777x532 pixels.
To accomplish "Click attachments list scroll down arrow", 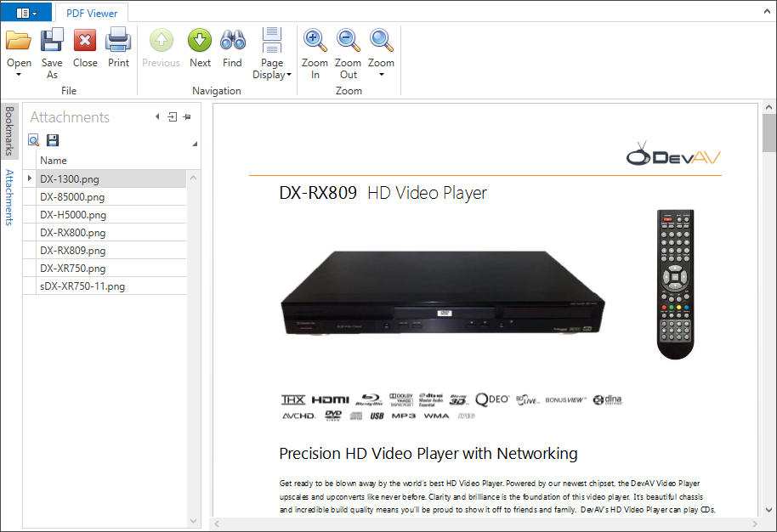I will point(194,521).
